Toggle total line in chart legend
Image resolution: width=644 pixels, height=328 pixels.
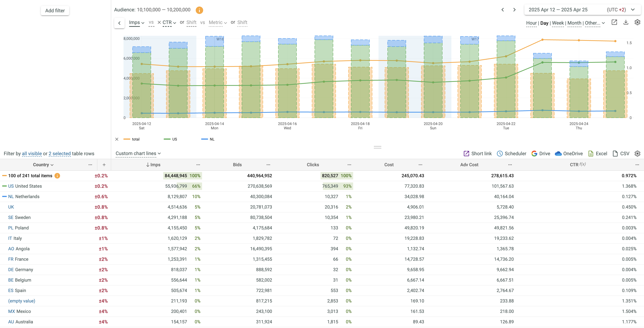pyautogui.click(x=135, y=139)
